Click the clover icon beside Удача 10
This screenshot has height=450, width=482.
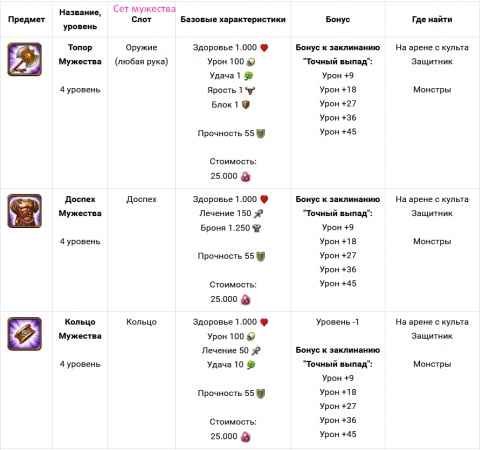[x=251, y=365]
